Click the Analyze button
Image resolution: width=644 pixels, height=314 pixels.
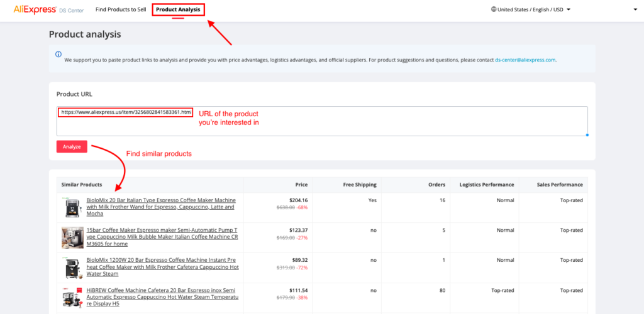coord(72,146)
